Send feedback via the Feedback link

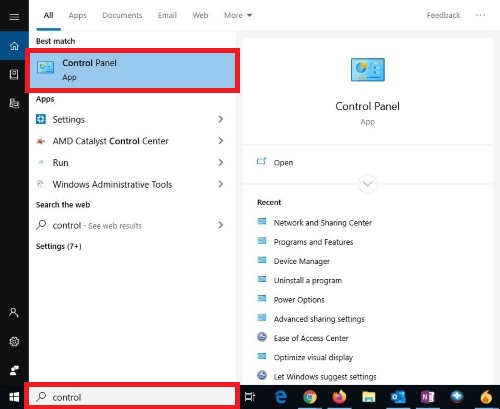tap(443, 15)
